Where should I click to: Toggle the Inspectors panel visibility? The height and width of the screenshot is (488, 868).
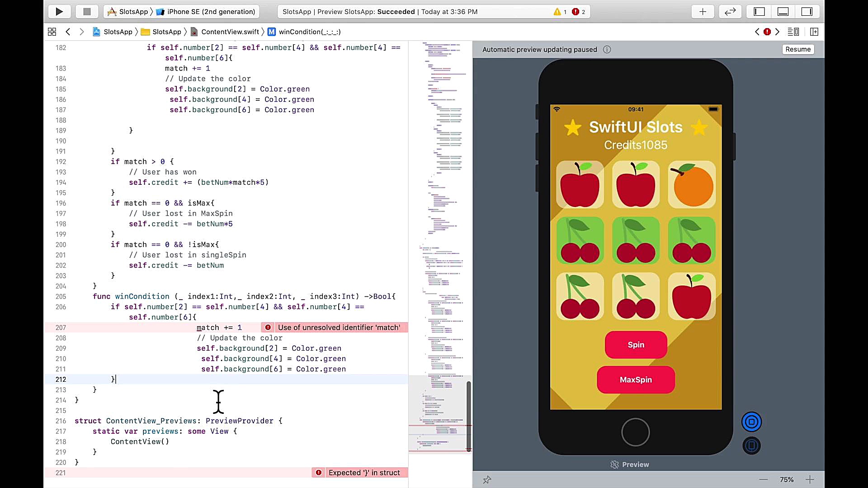807,11
